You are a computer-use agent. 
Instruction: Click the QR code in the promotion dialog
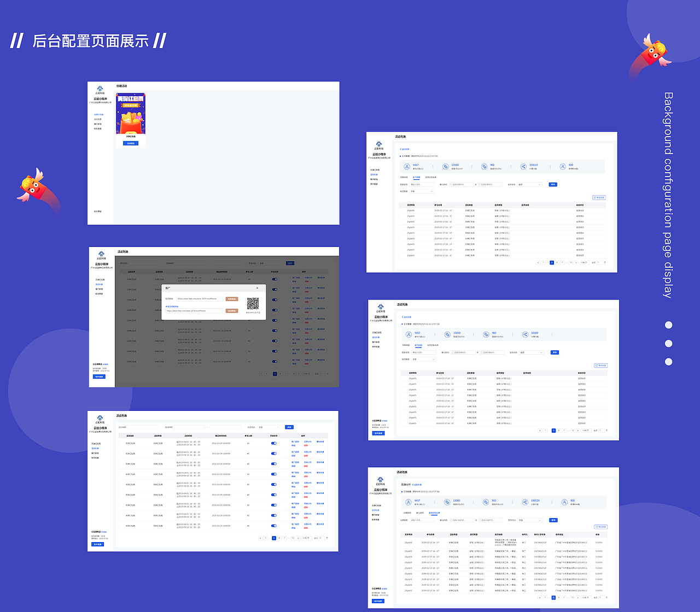pyautogui.click(x=253, y=304)
